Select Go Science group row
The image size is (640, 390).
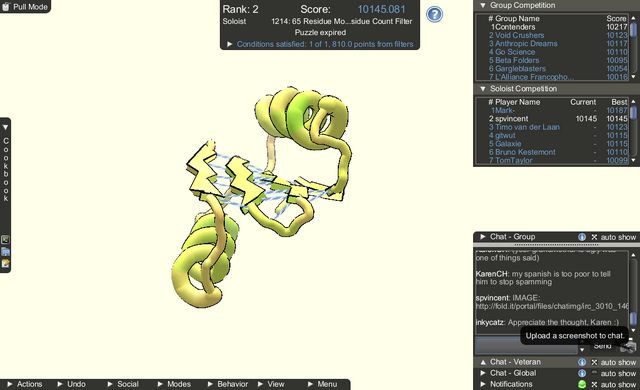(558, 52)
